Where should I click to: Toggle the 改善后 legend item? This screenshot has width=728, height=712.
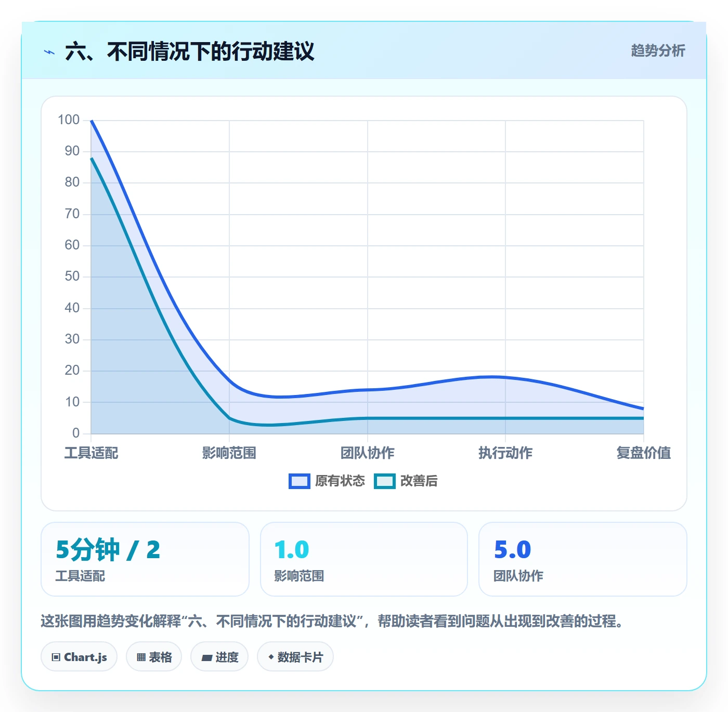406,481
